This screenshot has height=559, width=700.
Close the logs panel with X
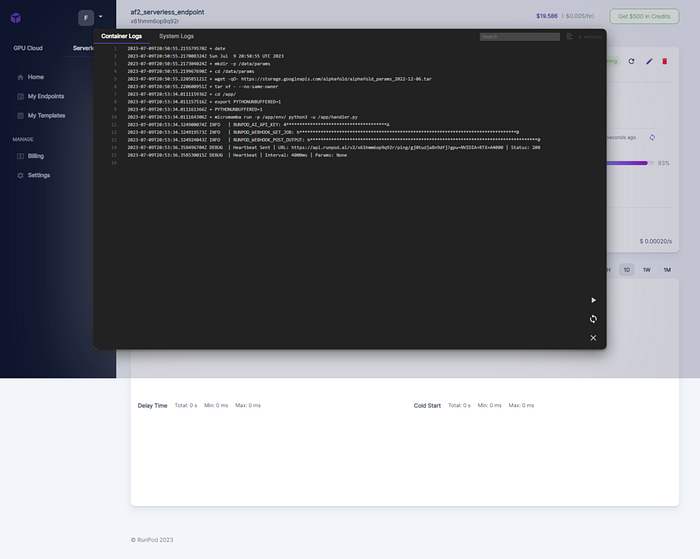593,338
